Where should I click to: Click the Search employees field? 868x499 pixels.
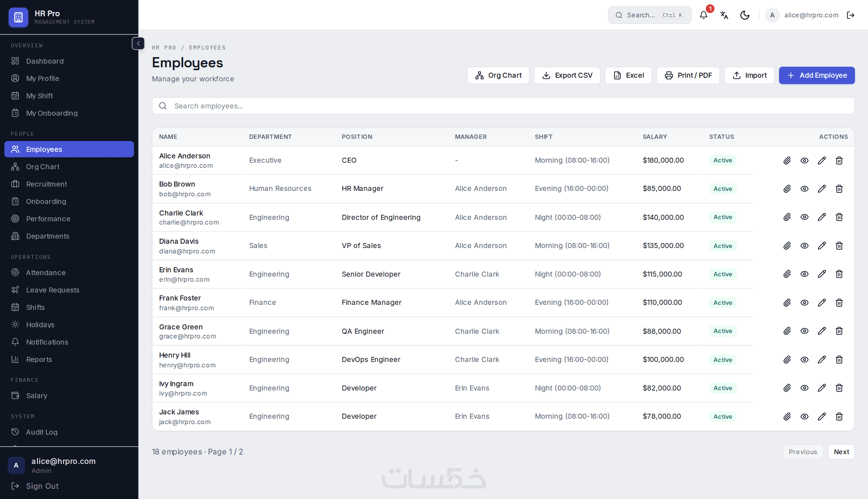[x=503, y=106]
